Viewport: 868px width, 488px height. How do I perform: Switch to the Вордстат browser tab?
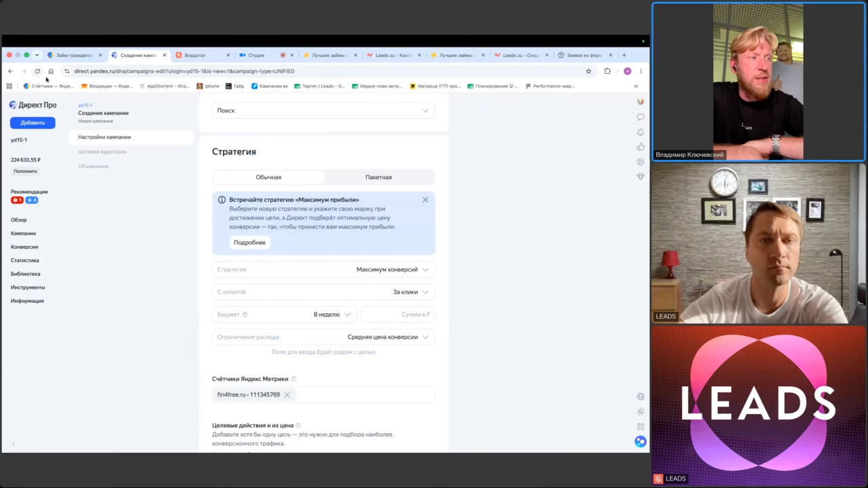(201, 55)
